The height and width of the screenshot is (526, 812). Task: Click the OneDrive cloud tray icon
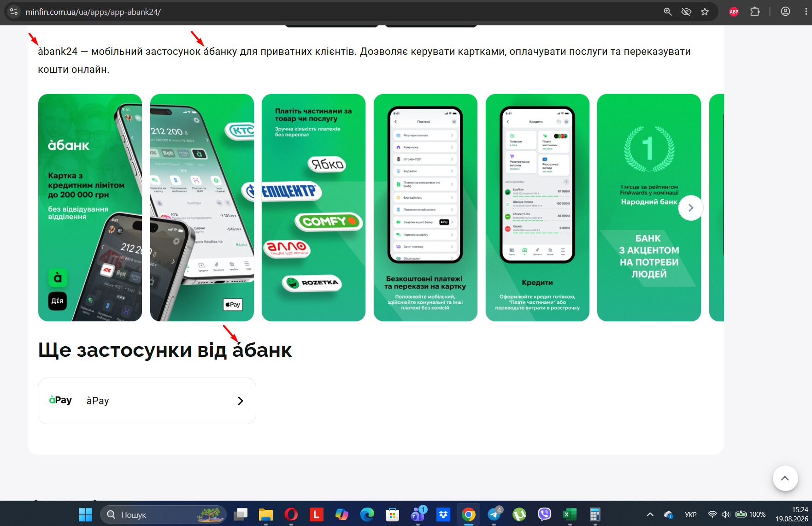pos(669,514)
